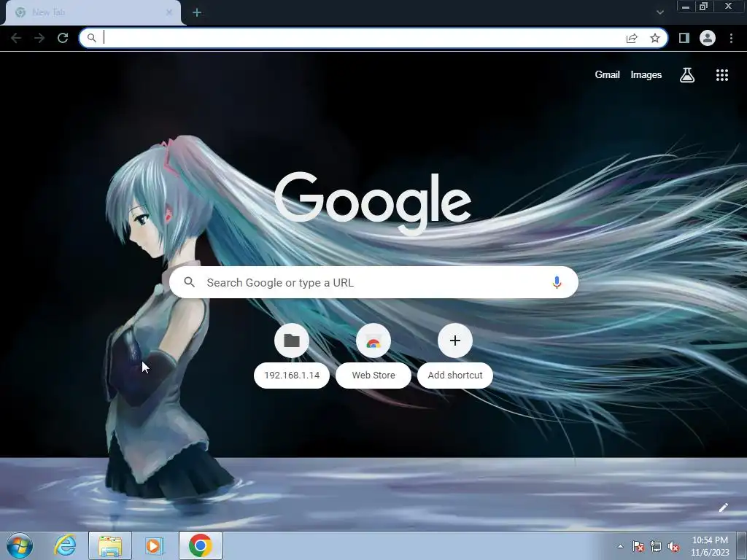Open the Google apps grid

(x=722, y=75)
